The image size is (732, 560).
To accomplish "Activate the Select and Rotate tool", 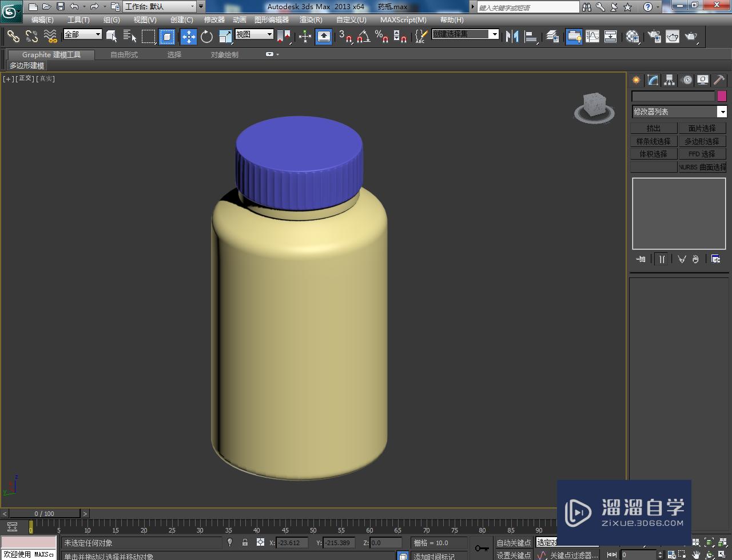I will pos(206,37).
